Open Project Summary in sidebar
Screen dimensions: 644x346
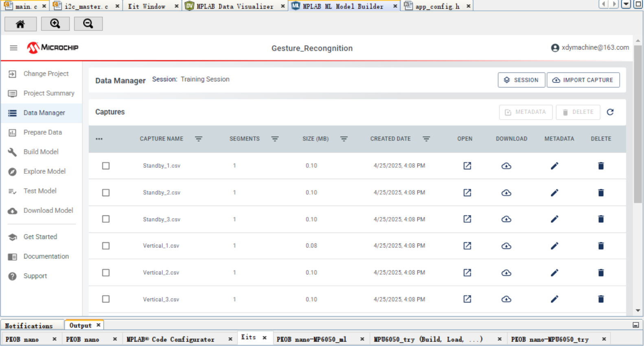tap(41, 93)
